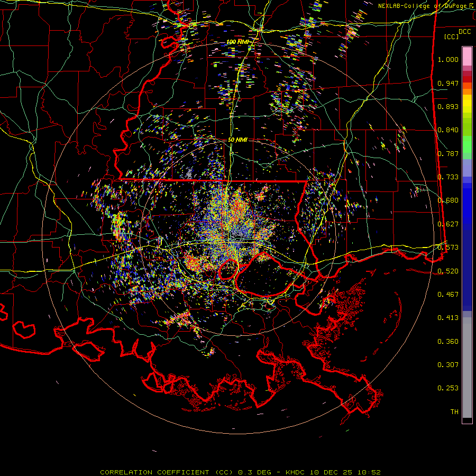Click the pink segment of the color bar
Screen dimensions: 476x476
[467, 56]
